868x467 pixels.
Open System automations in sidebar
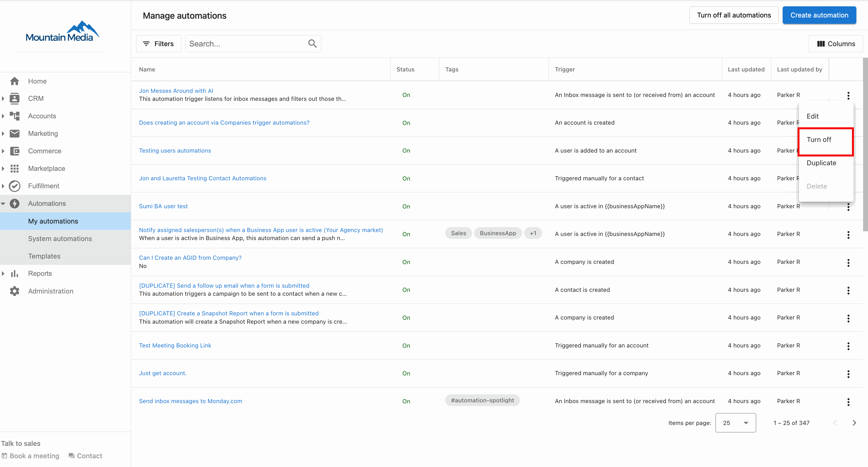coord(60,239)
